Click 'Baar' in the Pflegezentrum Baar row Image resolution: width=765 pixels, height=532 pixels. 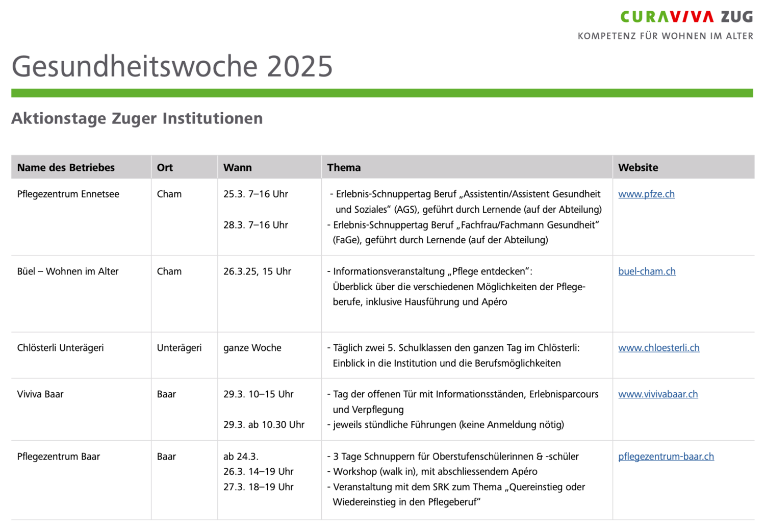click(166, 457)
